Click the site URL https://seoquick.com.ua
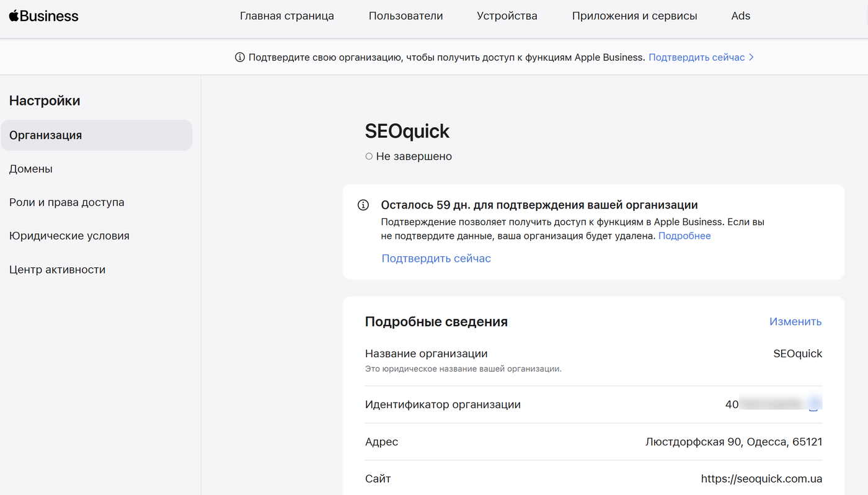Viewport: 868px width, 495px height. pyautogui.click(x=762, y=479)
